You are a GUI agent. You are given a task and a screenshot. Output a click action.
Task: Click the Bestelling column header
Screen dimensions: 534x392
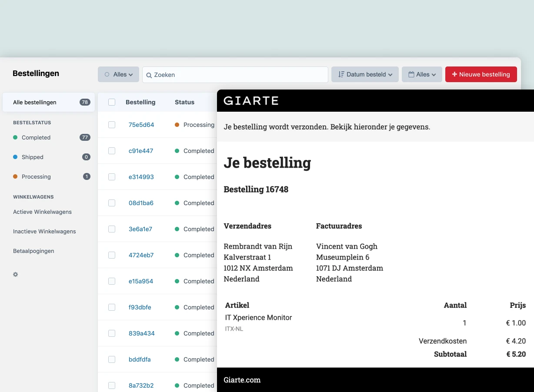140,102
